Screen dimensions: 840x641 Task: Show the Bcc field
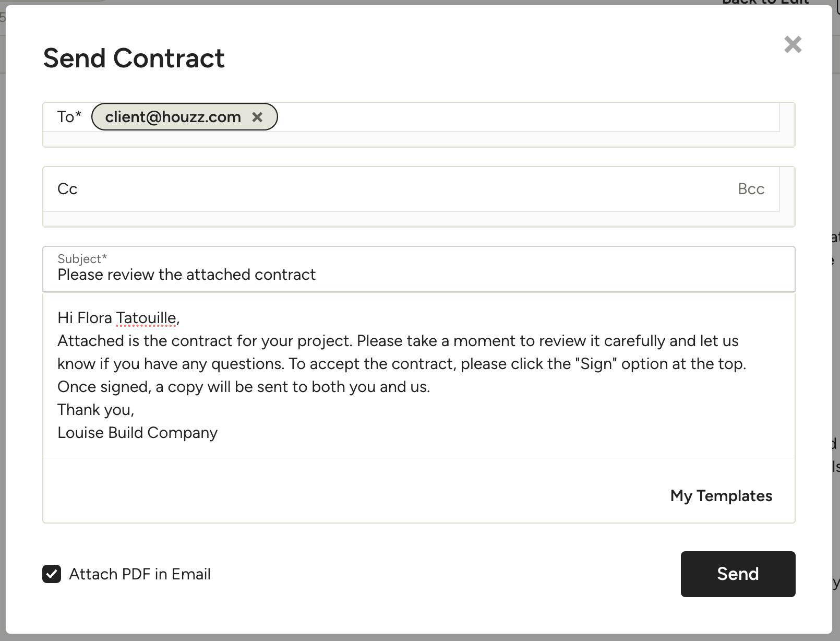click(751, 189)
